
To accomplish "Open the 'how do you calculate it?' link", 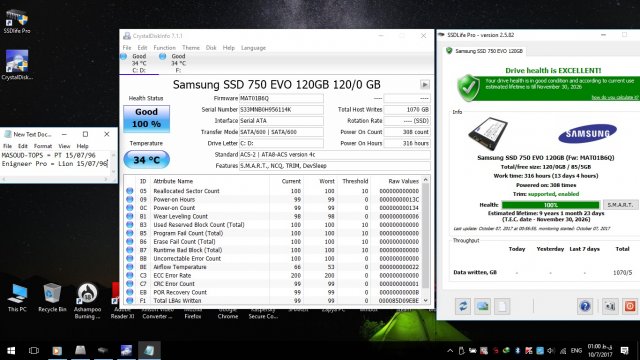I will [615, 97].
